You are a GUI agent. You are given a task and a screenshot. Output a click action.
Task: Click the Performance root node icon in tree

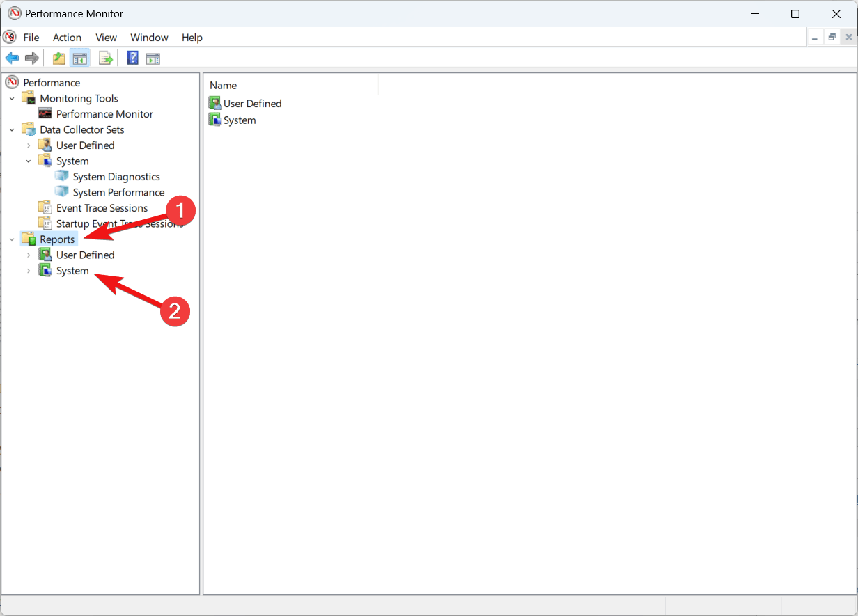tap(12, 82)
